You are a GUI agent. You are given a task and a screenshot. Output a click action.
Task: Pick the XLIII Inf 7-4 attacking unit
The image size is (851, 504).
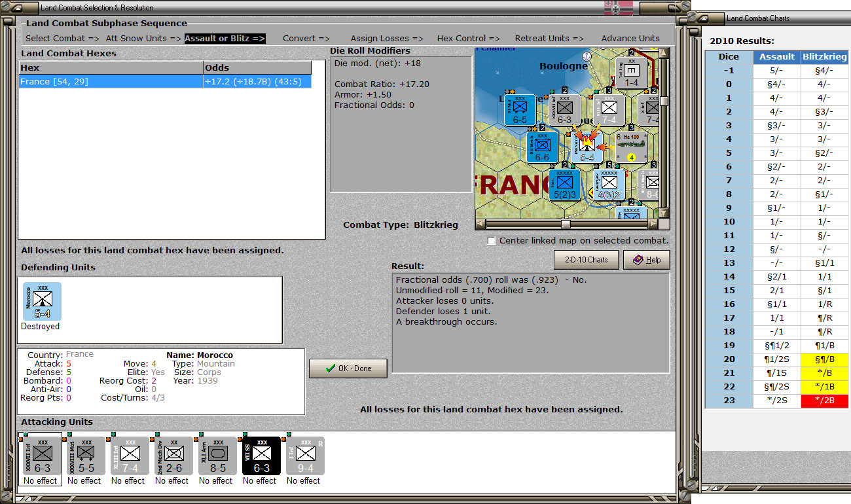tap(130, 456)
